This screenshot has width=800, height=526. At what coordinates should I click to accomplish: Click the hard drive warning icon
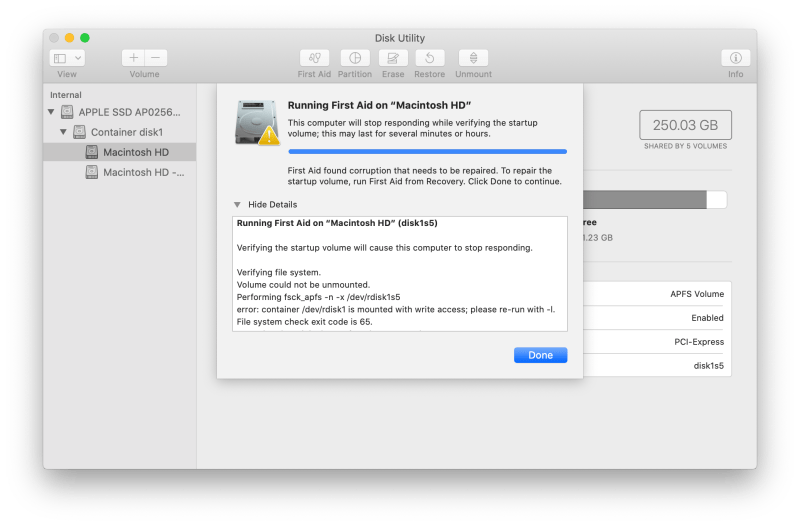(257, 123)
